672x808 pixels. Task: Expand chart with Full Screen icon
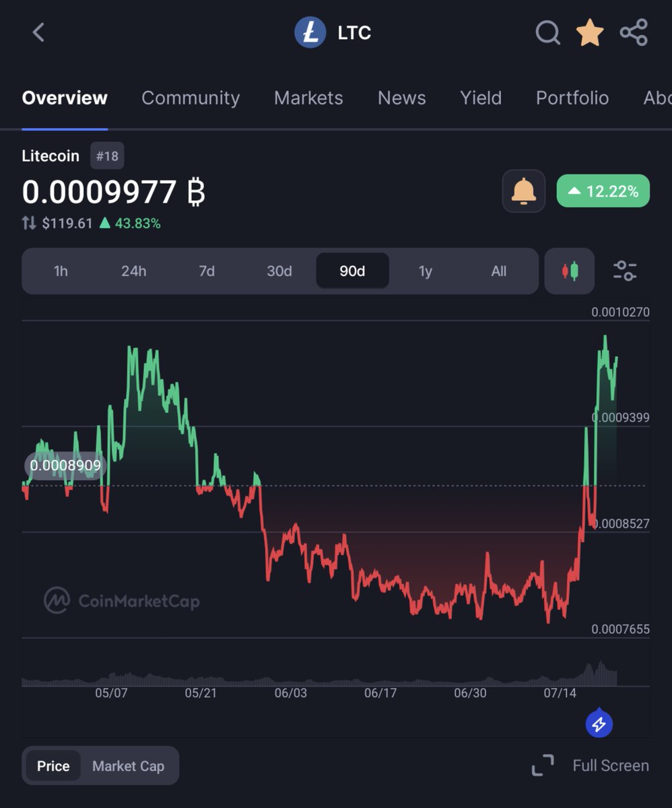[x=543, y=766]
